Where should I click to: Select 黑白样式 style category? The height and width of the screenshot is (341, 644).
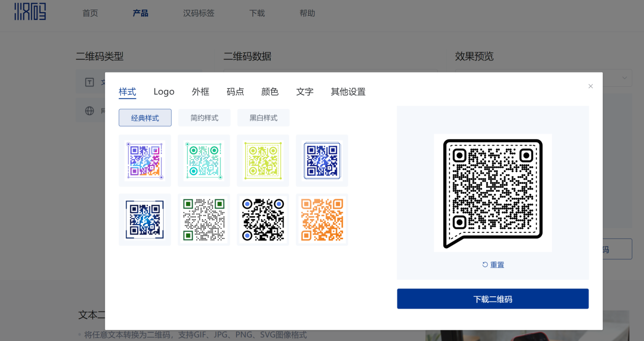pyautogui.click(x=263, y=118)
